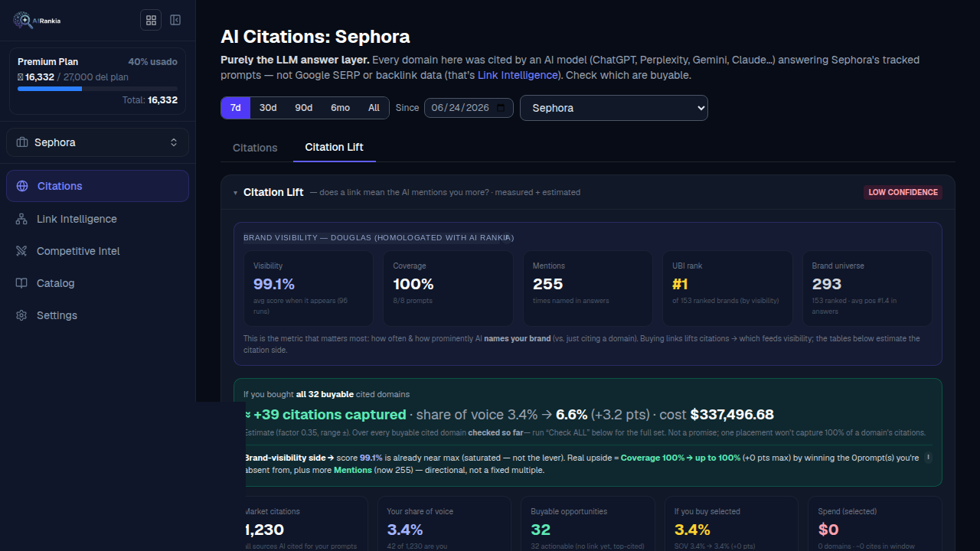Image resolution: width=980 pixels, height=551 pixels.
Task: Click the info icon beside the brand-visibility note
Action: (x=928, y=458)
